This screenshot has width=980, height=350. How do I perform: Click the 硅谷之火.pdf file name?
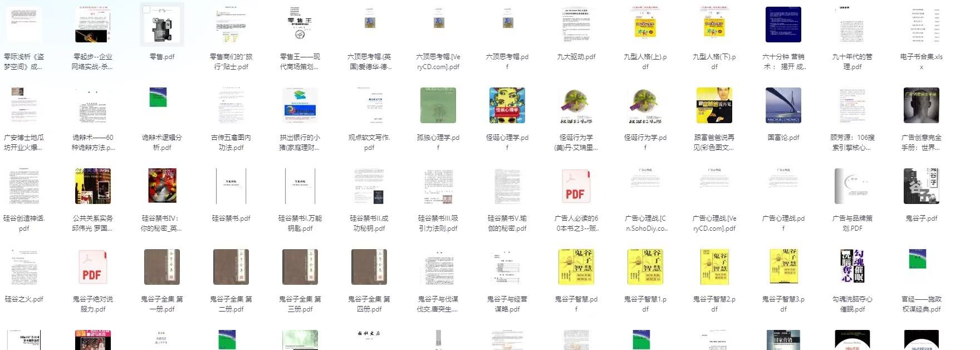(24, 299)
